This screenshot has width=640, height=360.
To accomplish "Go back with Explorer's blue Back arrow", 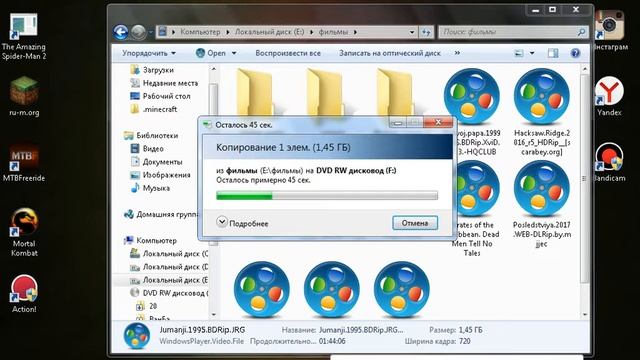I will (x=121, y=32).
